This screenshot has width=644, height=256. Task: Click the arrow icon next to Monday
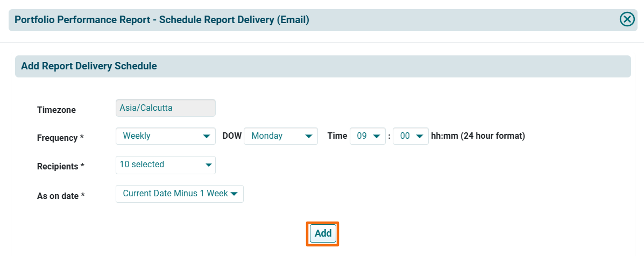click(x=308, y=137)
